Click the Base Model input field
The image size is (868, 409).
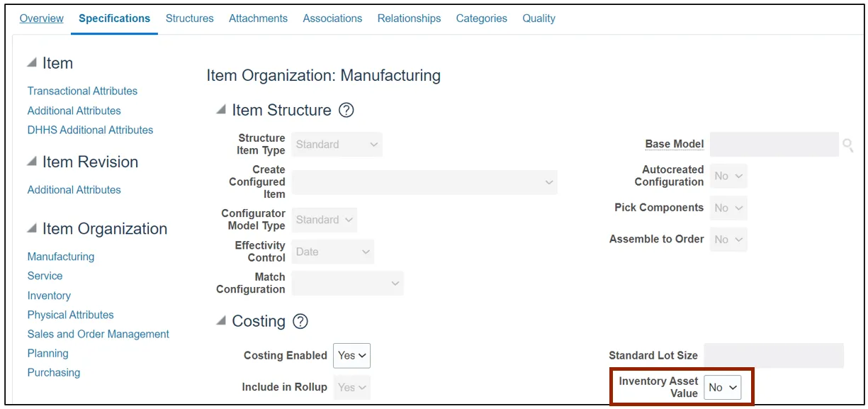(774, 145)
